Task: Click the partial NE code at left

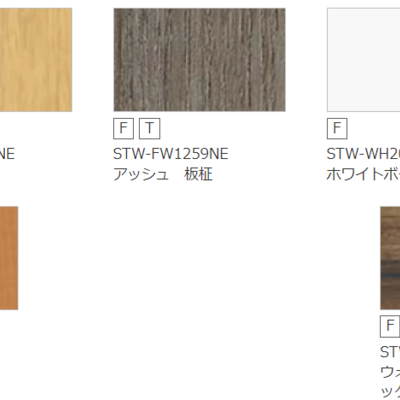Action: point(7,154)
